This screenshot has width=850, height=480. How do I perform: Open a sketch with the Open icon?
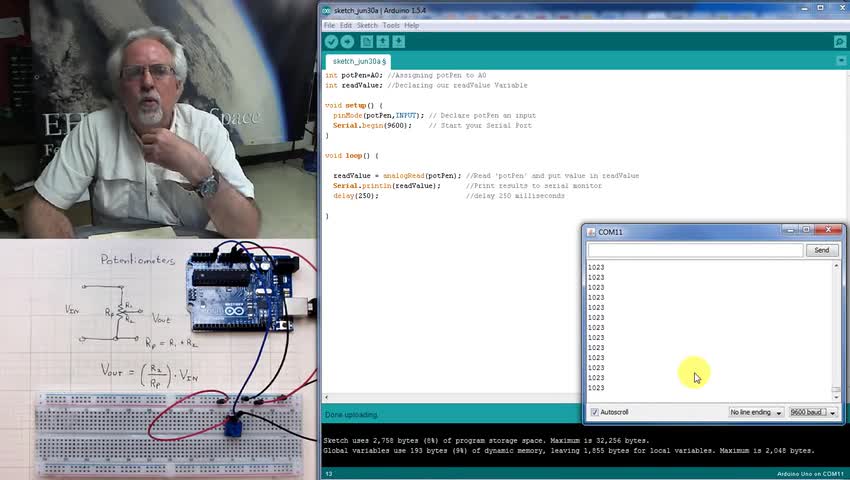tap(383, 42)
